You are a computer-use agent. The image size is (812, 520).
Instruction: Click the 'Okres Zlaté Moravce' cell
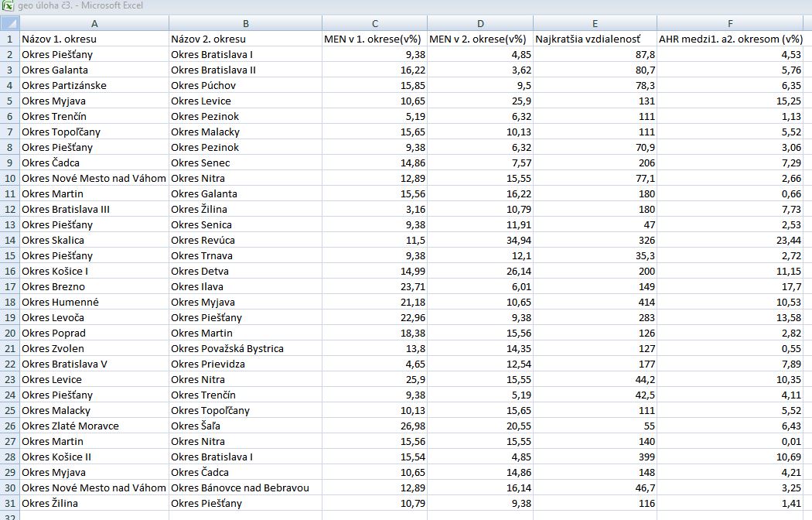(x=94, y=426)
